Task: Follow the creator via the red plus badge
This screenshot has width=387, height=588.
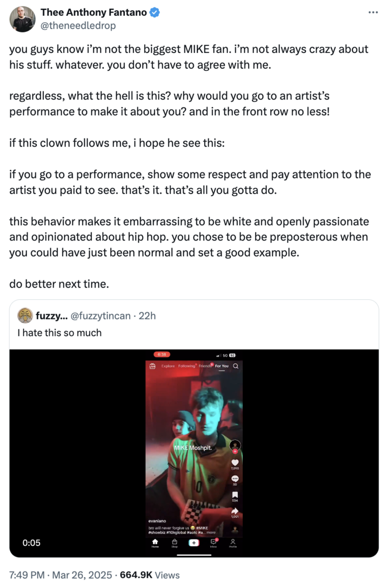Action: [235, 451]
